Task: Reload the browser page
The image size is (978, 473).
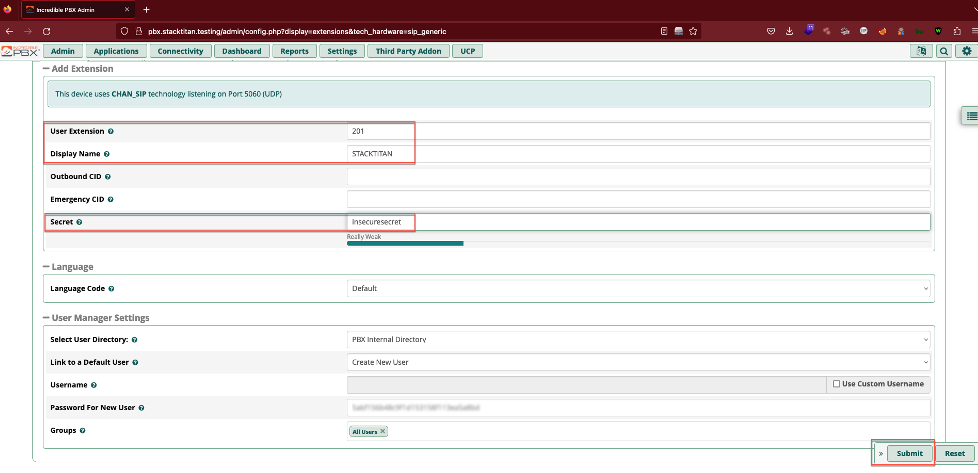Action: pos(46,31)
